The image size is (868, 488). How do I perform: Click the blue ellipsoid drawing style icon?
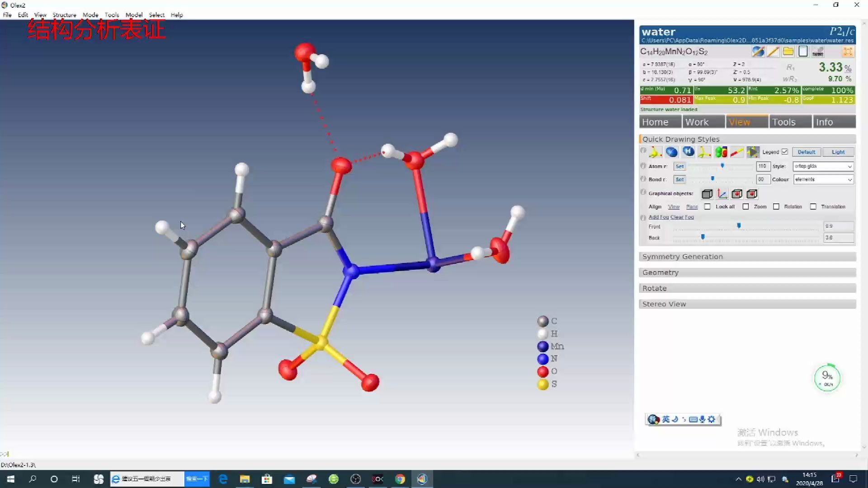pyautogui.click(x=671, y=152)
